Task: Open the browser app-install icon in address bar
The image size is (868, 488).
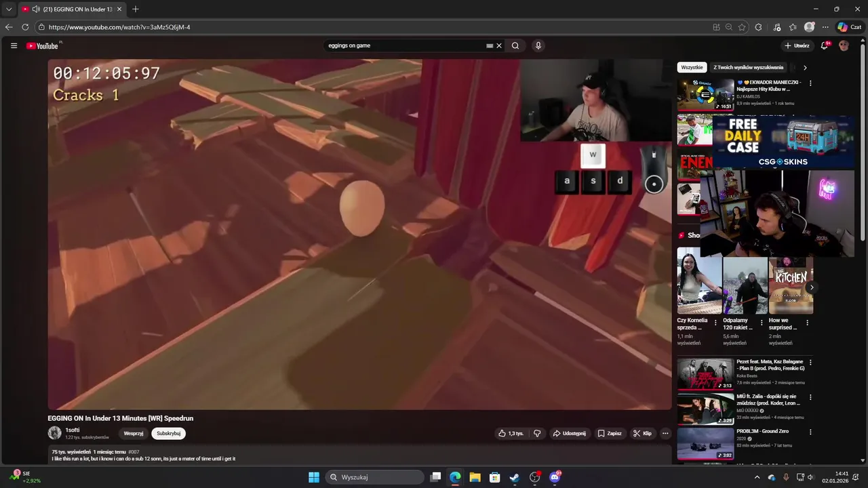Action: click(716, 27)
